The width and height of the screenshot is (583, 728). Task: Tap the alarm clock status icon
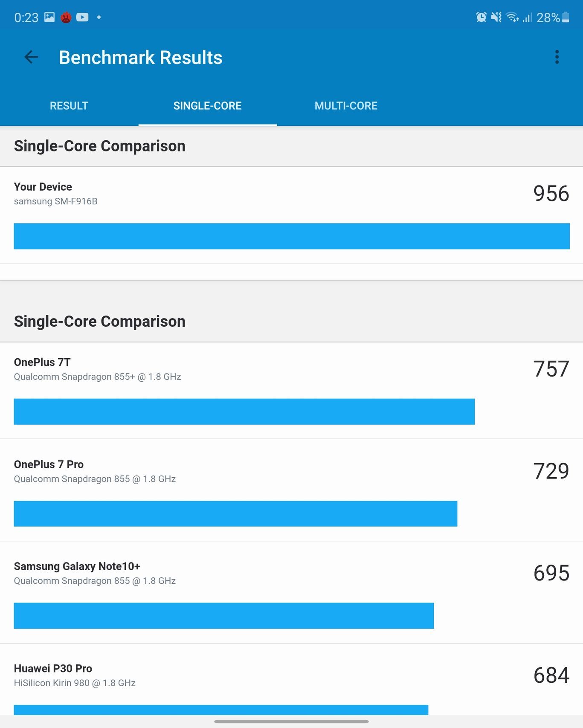481,17
